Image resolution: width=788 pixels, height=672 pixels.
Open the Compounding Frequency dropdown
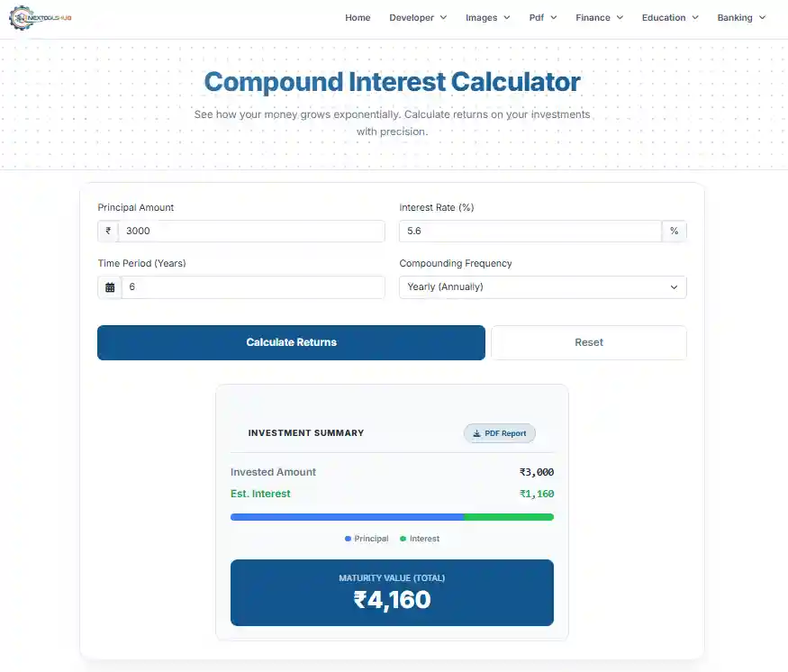pos(542,286)
